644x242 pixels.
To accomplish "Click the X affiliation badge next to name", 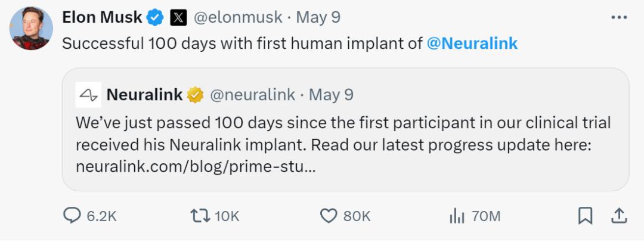I will coord(178,18).
